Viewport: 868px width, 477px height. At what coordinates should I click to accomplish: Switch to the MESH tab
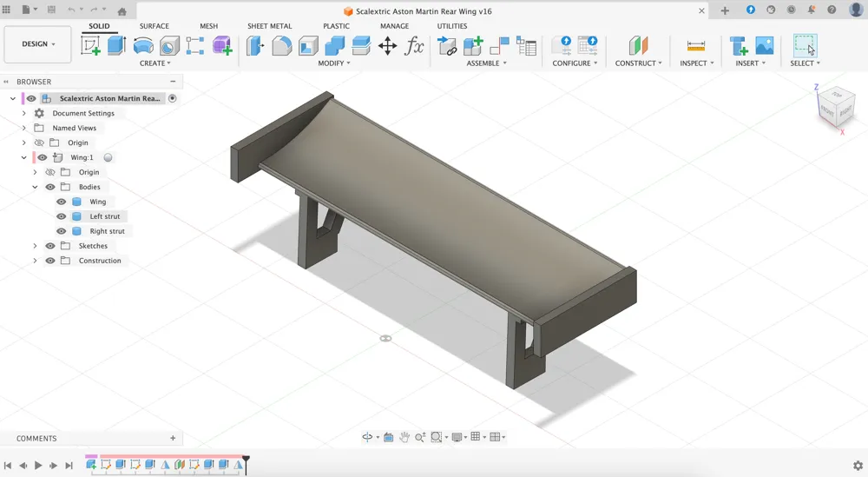click(x=208, y=26)
